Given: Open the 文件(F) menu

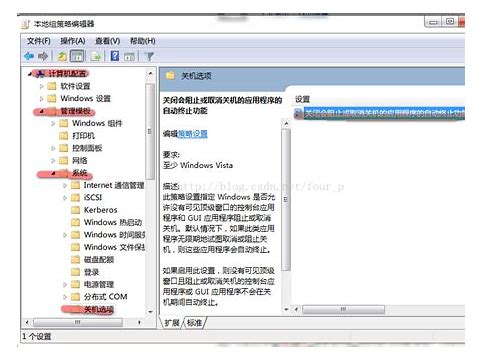Looking at the screenshot, I should pyautogui.click(x=39, y=41).
